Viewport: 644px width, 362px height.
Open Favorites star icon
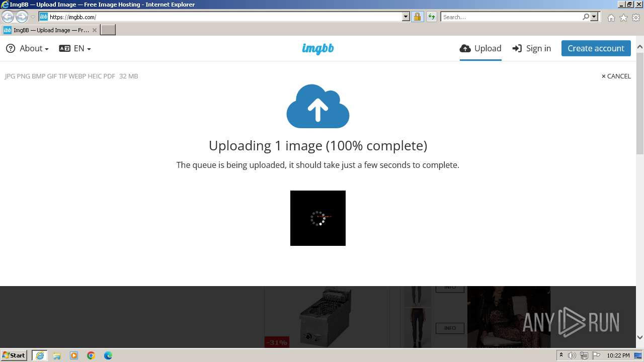tap(623, 18)
